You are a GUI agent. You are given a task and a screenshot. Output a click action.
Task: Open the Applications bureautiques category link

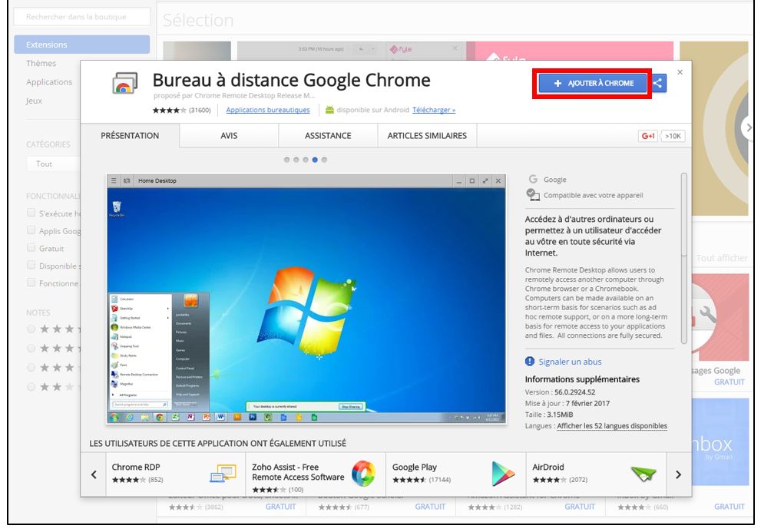268,110
